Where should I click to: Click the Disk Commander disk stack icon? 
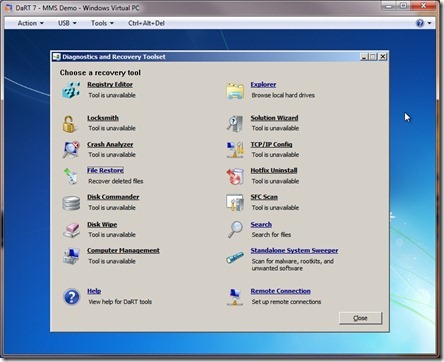pos(71,203)
